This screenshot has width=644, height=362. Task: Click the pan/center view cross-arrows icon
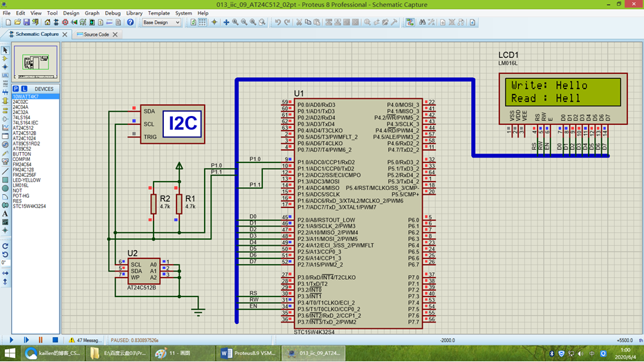(226, 23)
